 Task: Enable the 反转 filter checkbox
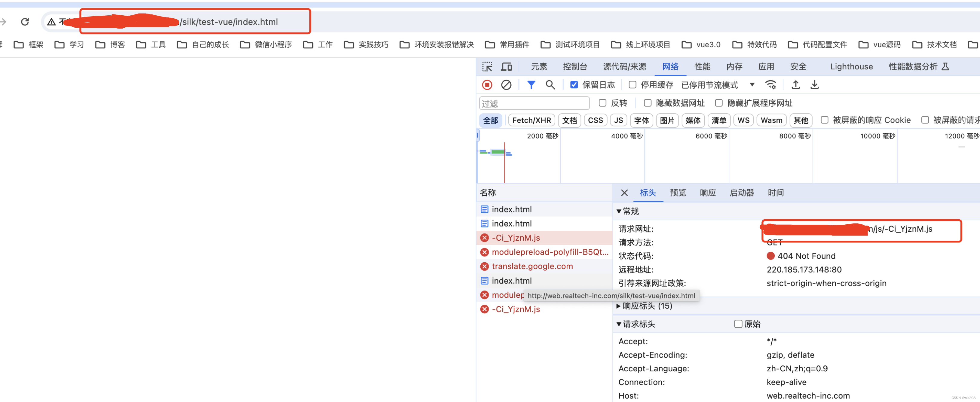click(603, 103)
